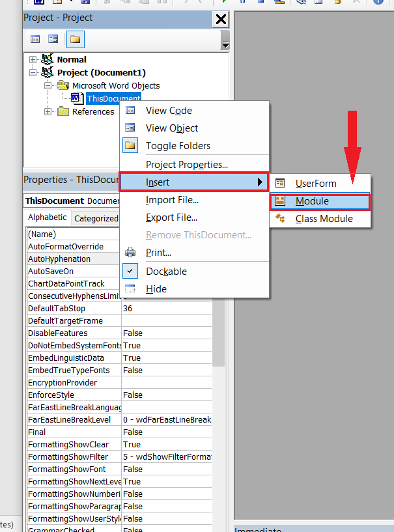Open the ThisDocument object dropdown in Properties
This screenshot has width=394, height=532.
pyautogui.click(x=72, y=201)
